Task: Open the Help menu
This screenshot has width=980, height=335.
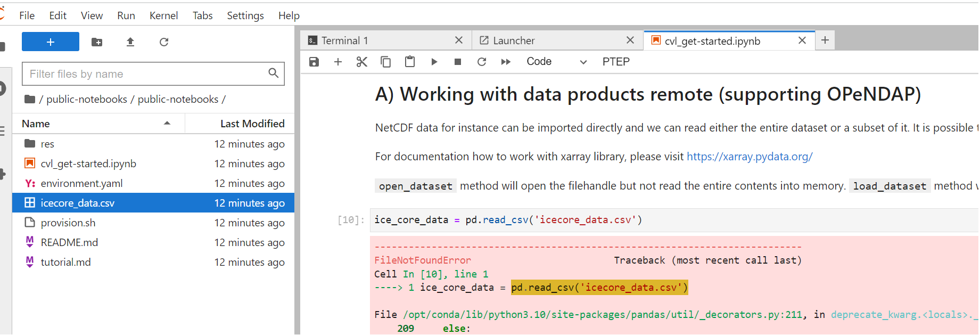Action: click(x=289, y=15)
